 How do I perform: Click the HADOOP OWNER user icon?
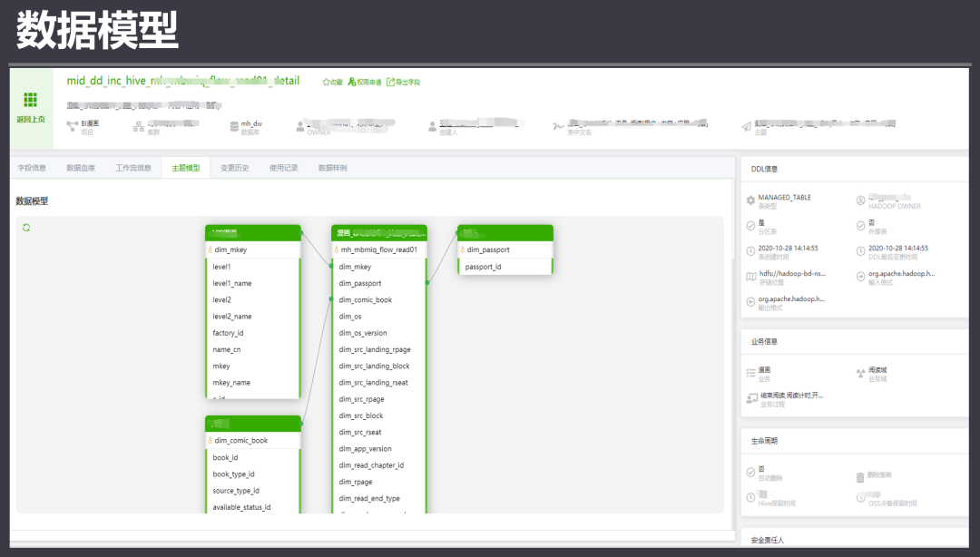860,200
